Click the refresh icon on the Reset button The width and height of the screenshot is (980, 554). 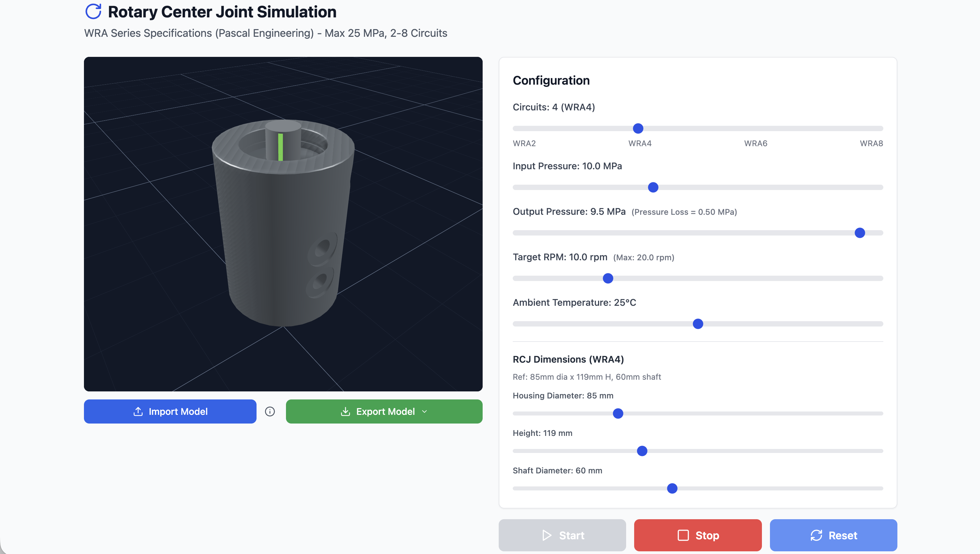tap(816, 535)
